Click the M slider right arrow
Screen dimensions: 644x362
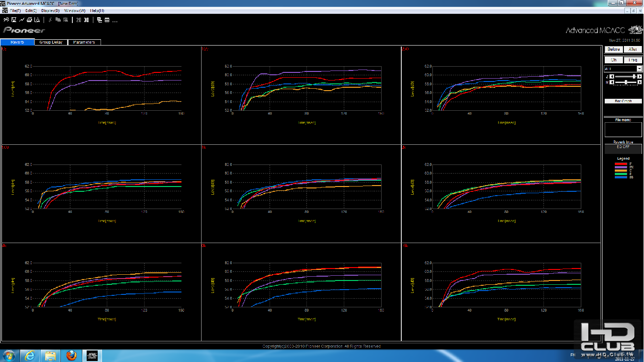point(639,82)
